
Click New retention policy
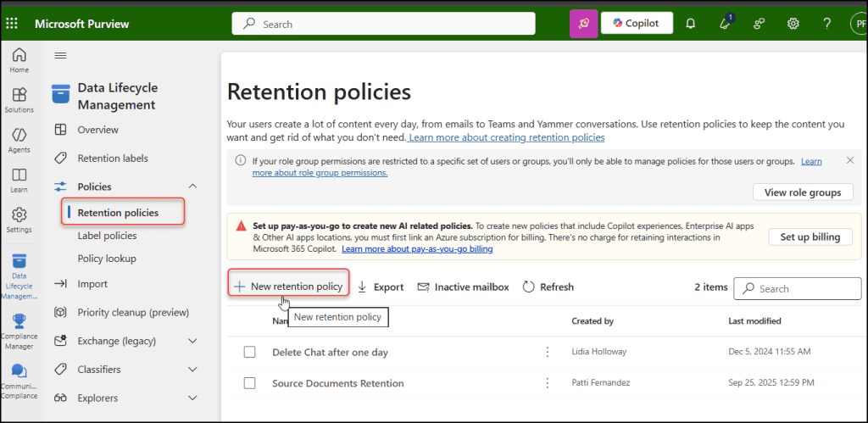tap(288, 287)
